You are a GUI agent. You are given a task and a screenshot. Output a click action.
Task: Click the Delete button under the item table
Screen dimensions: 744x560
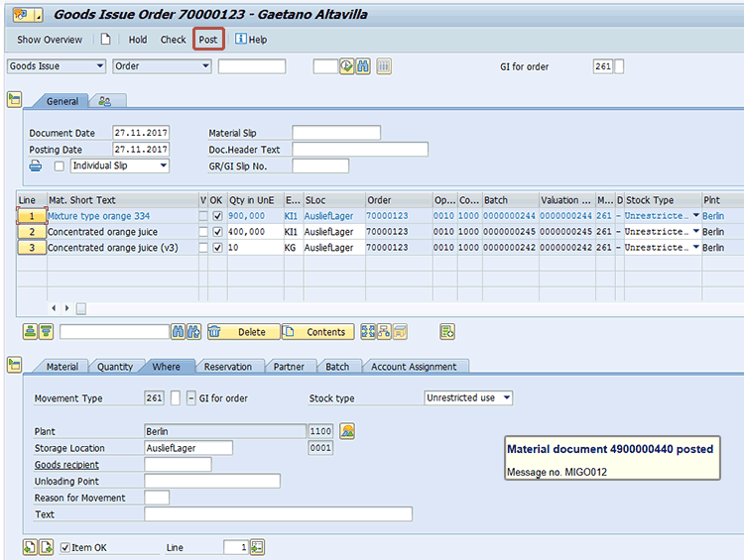click(243, 332)
